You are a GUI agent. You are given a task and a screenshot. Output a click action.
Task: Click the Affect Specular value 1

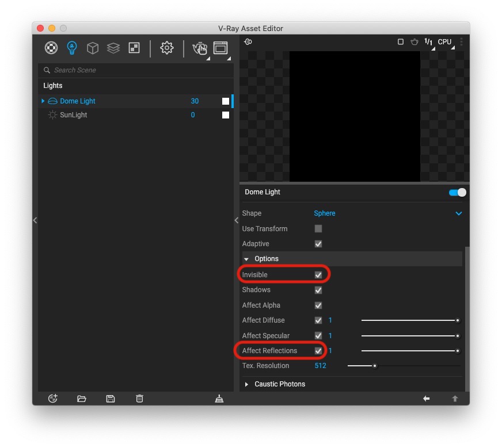pos(330,335)
